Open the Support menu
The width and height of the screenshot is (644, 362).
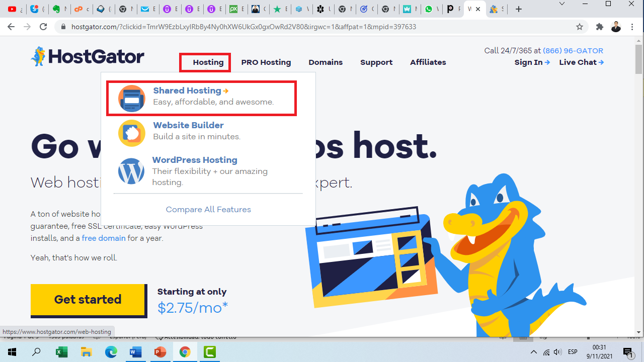pyautogui.click(x=376, y=62)
